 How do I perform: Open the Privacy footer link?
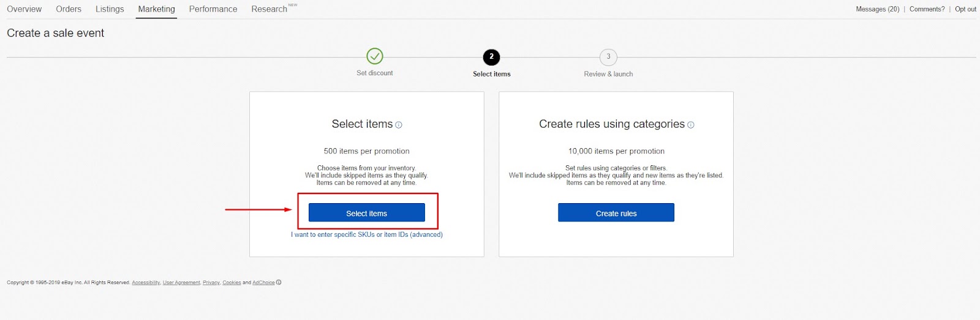click(211, 283)
